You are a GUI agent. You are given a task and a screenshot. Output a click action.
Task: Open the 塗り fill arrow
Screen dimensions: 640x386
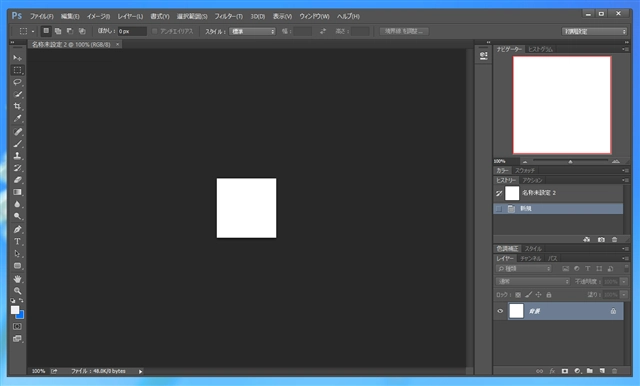tap(624, 295)
